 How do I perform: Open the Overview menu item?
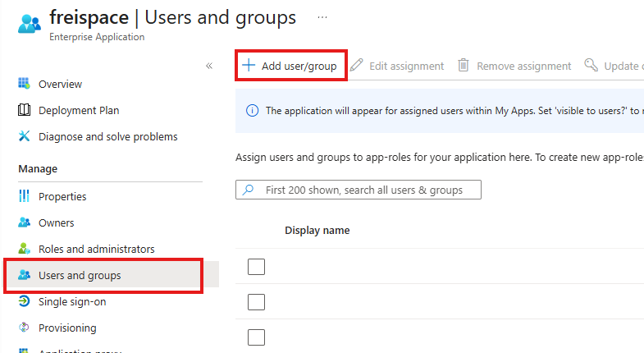click(x=61, y=84)
